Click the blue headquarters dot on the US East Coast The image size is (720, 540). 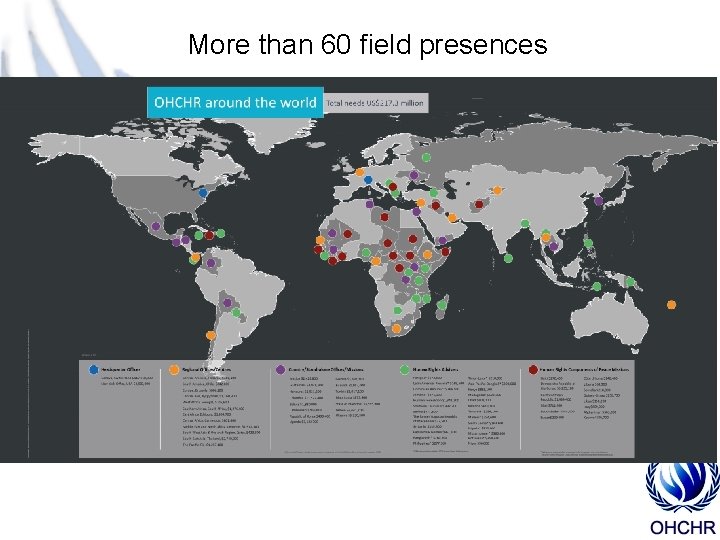pyautogui.click(x=203, y=193)
